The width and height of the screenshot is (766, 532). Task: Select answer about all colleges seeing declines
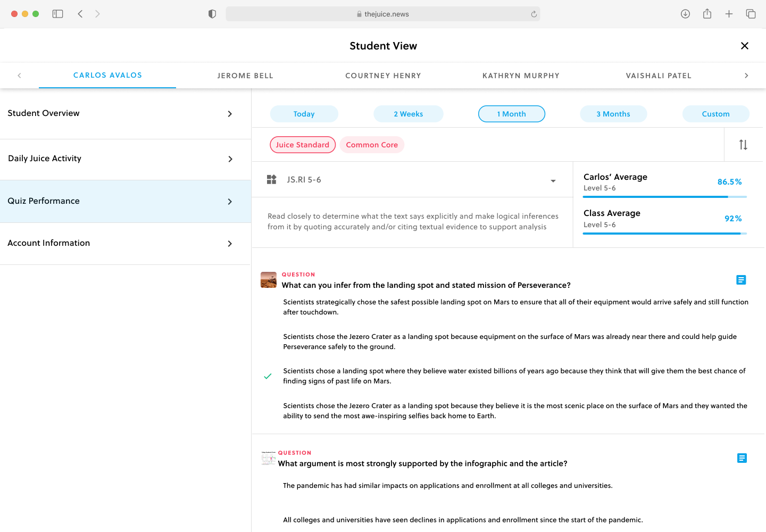463,520
